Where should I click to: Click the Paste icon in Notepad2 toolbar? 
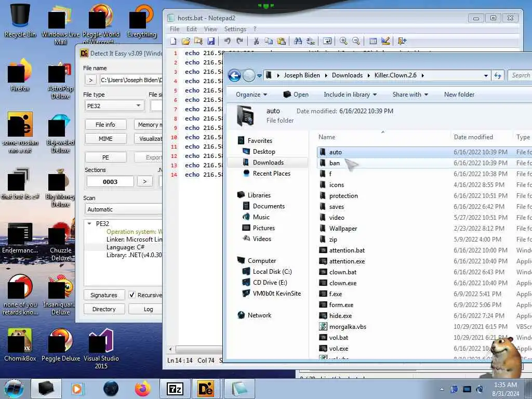click(281, 41)
